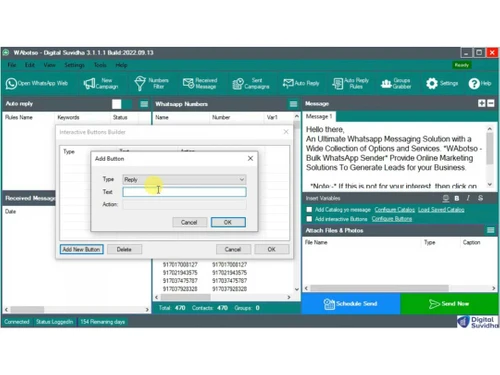Open the Numbers Filter tool
This screenshot has width=500, height=375.
pyautogui.click(x=152, y=83)
